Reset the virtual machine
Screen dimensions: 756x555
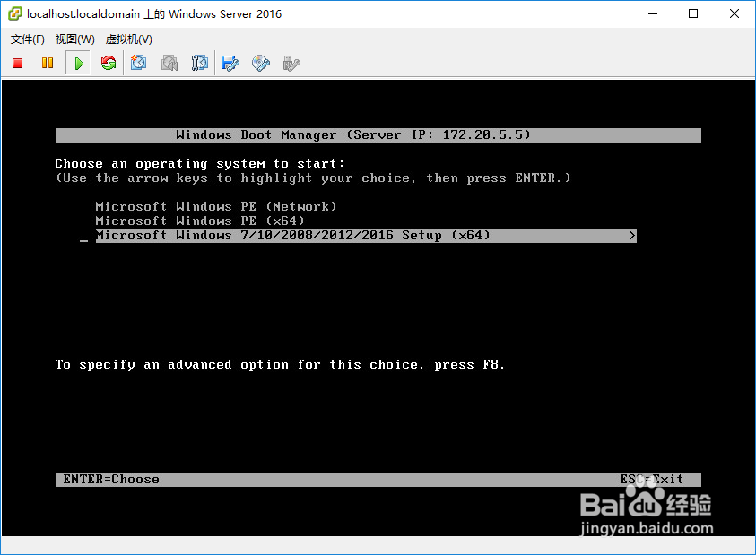click(108, 63)
